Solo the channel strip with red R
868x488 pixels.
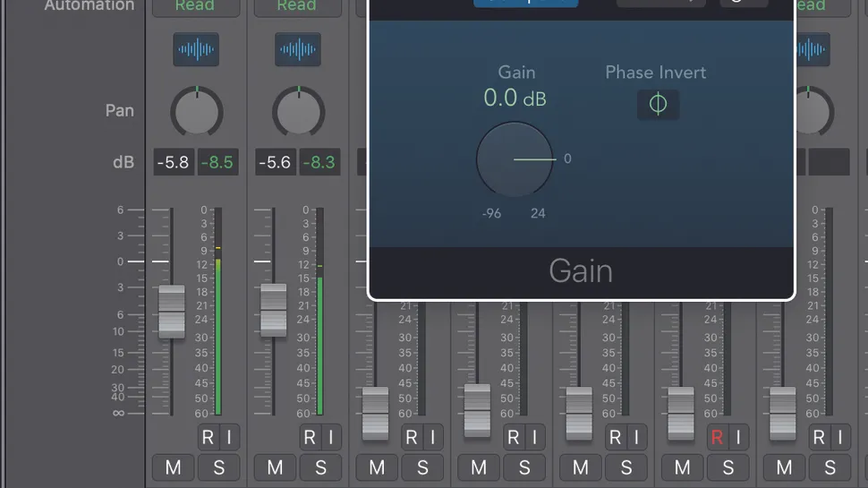point(728,467)
